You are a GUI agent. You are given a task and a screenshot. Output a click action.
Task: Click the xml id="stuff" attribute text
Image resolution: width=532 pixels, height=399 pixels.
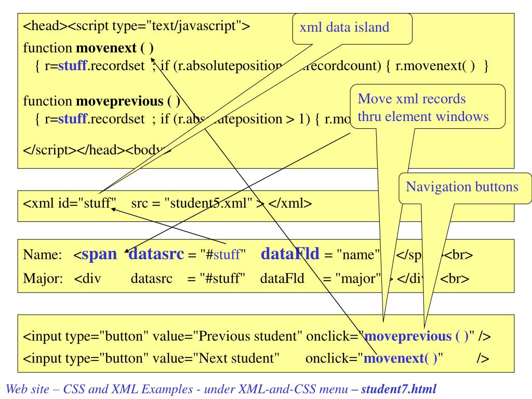click(x=70, y=203)
